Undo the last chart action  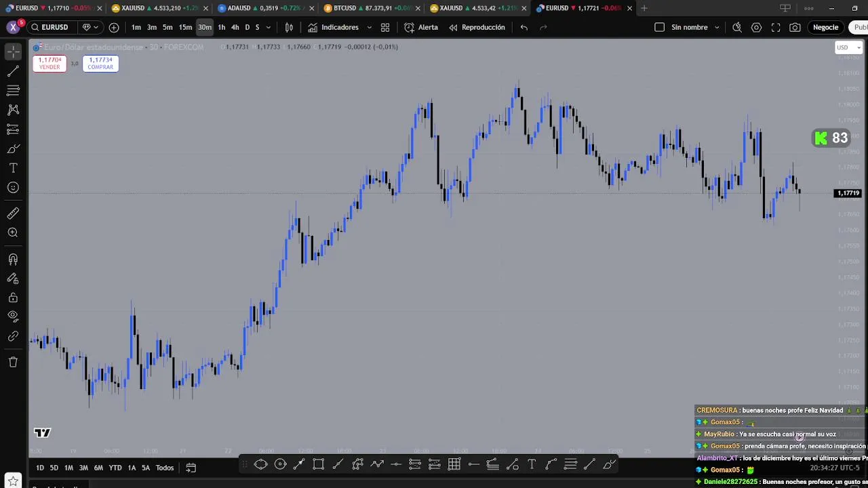point(524,27)
